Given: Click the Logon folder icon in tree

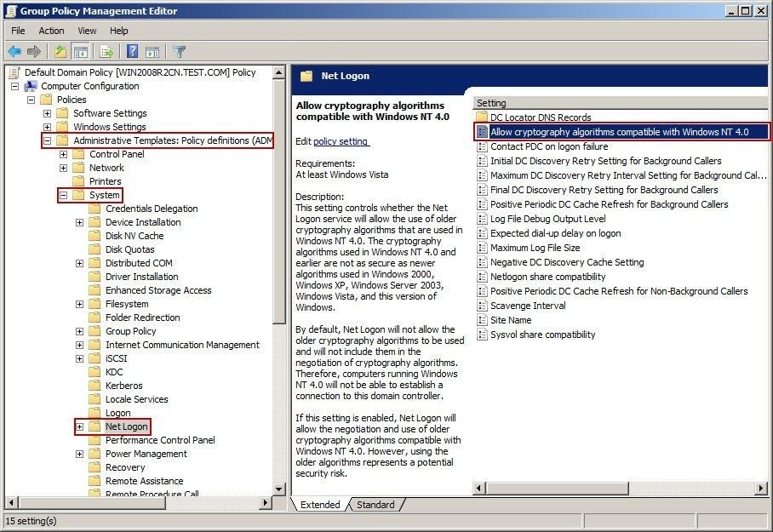Looking at the screenshot, I should 94,413.
